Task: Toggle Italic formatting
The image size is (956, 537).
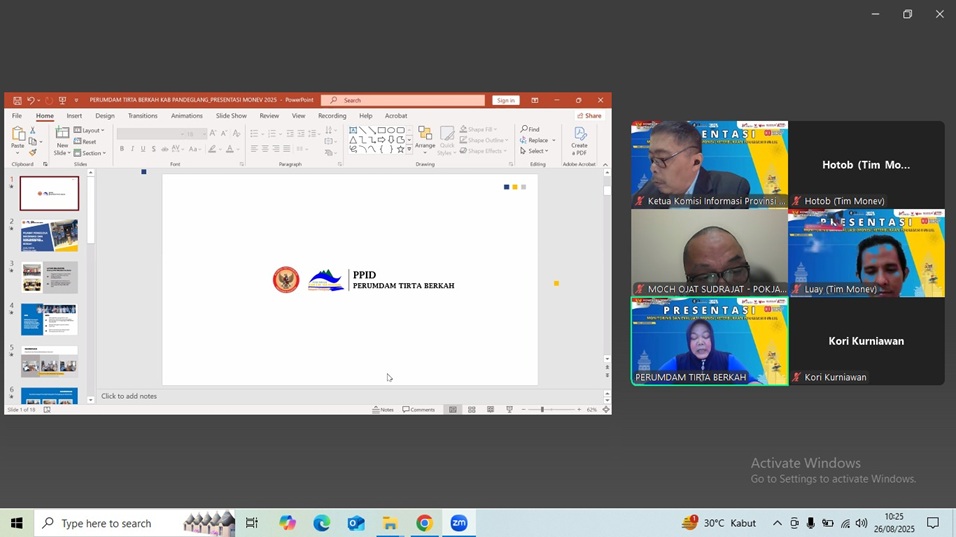Action: tap(132, 149)
